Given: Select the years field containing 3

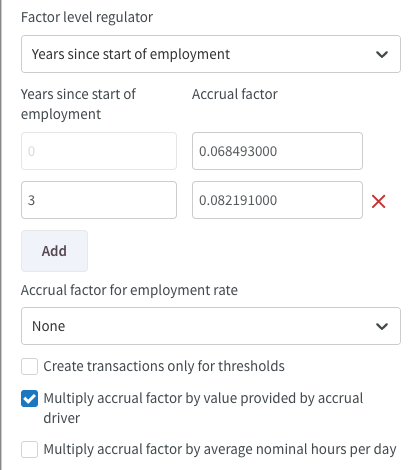Looking at the screenshot, I should 99,200.
